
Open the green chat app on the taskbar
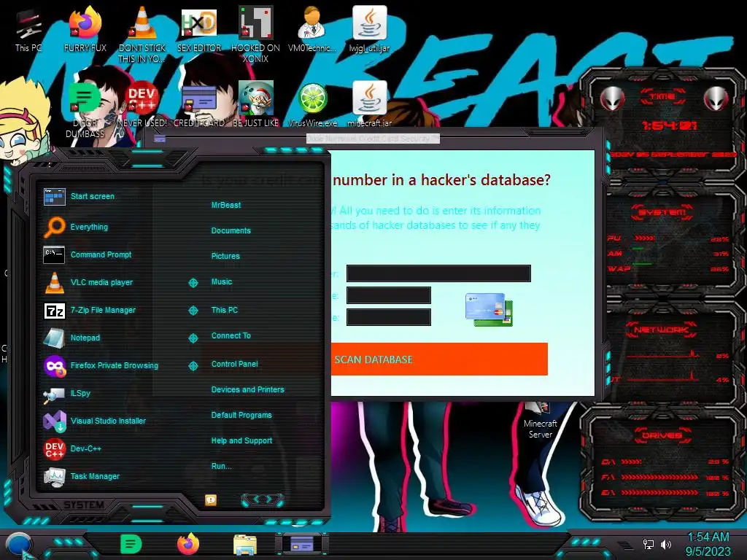131,544
